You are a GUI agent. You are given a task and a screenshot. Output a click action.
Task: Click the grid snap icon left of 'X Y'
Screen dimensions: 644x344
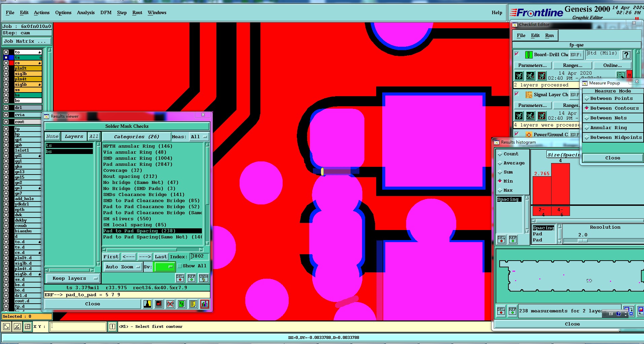(28, 327)
